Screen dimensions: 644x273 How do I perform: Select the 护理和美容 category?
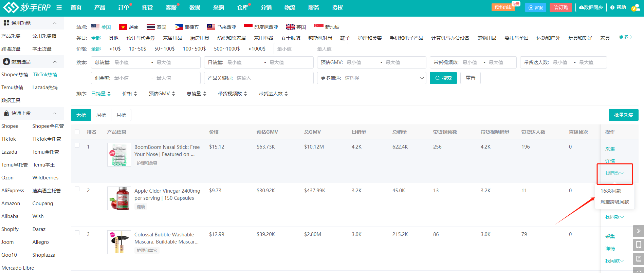(x=370, y=38)
